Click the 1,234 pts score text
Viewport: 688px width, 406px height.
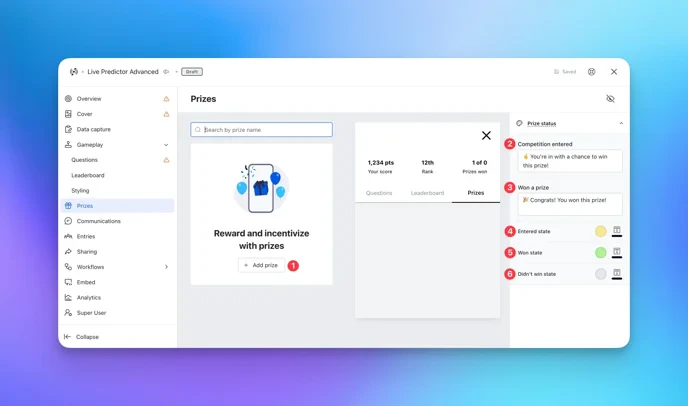(x=380, y=163)
